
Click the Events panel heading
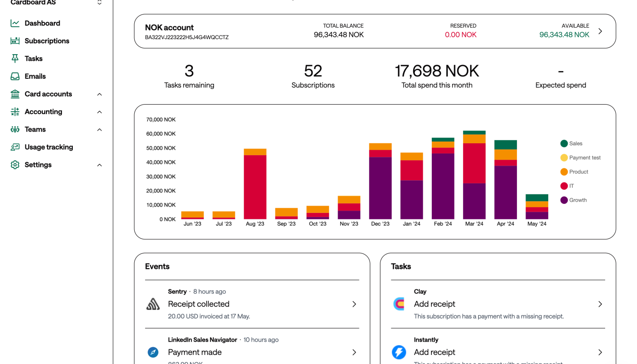click(x=157, y=267)
